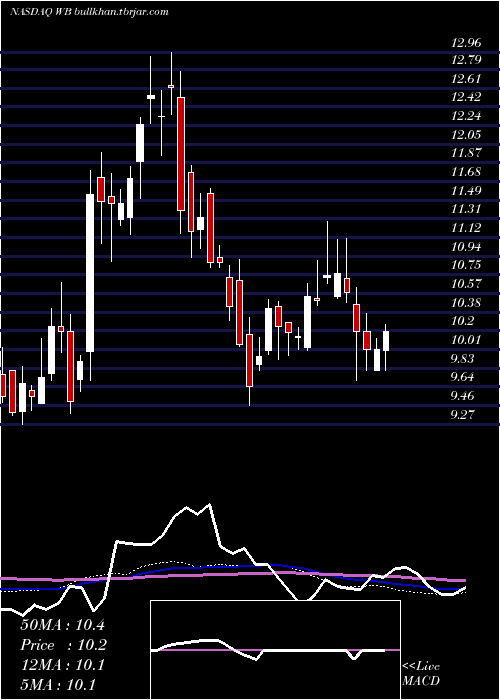Click the 12MA : 10.1 readout
500x700 pixels.
(62, 665)
